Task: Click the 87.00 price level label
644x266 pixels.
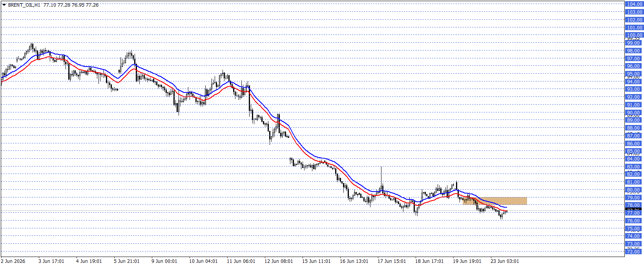Action: pos(634,136)
